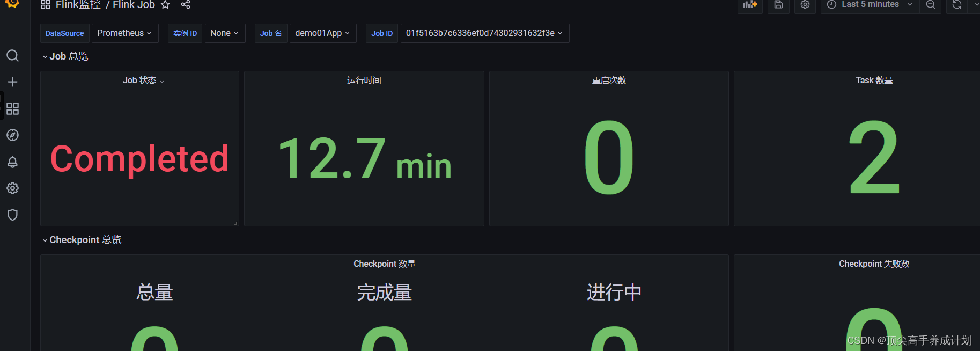Click the 重启次数 panel title

click(609, 81)
